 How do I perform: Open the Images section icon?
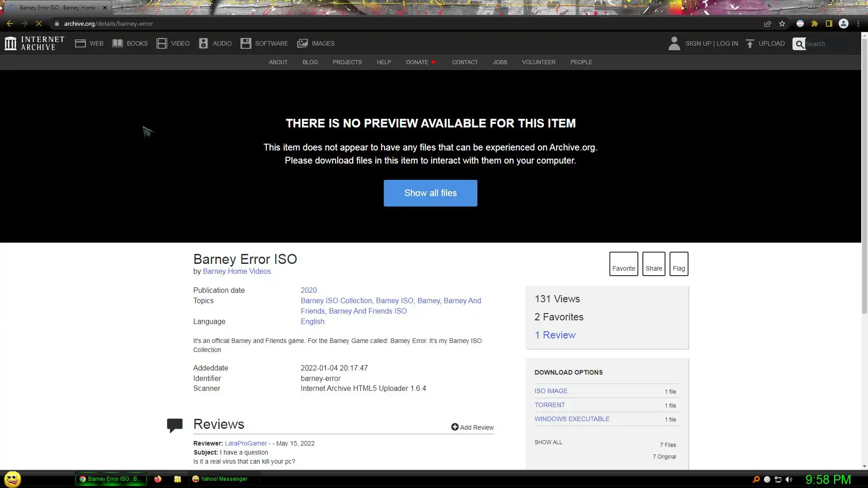302,43
